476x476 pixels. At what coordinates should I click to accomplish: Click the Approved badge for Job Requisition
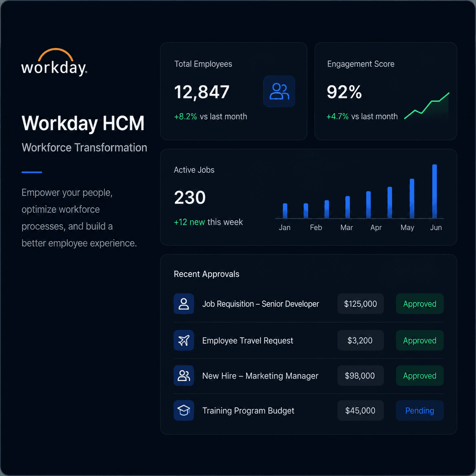420,304
